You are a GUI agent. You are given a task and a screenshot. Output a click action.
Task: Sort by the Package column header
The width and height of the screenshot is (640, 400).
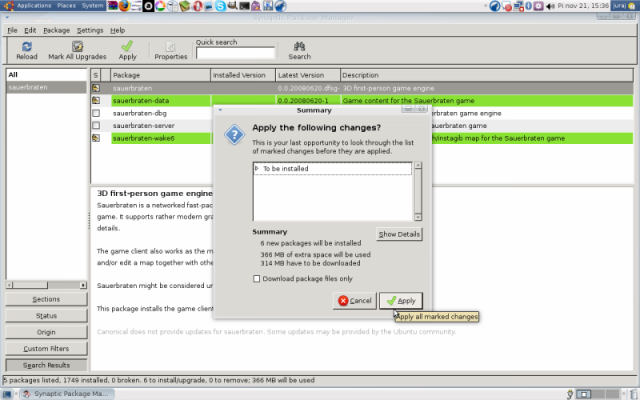(x=160, y=75)
